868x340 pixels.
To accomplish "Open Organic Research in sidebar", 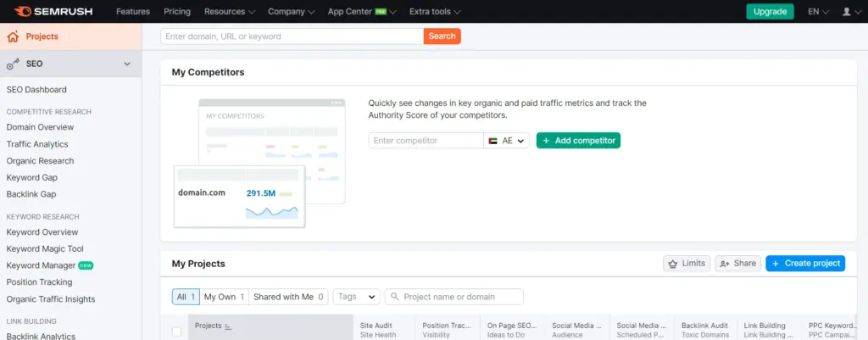I will pyautogui.click(x=40, y=161).
